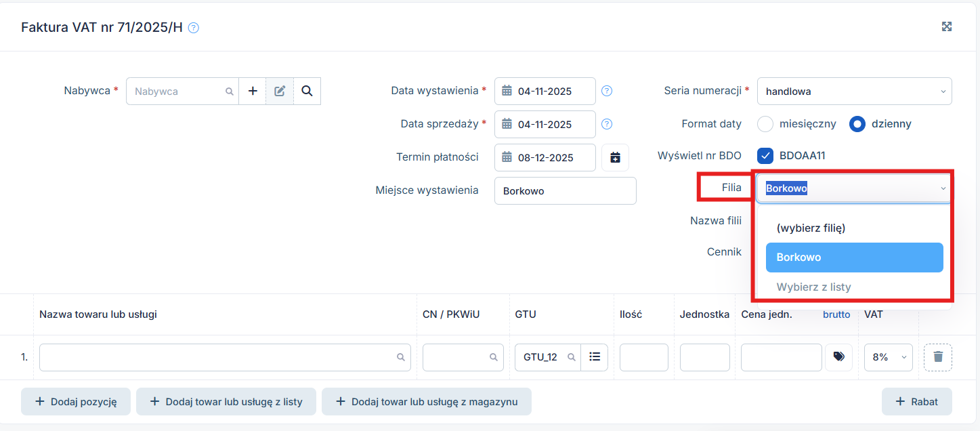Image resolution: width=980 pixels, height=431 pixels.
Task: Open help icon next to invoice title
Action: (x=194, y=28)
